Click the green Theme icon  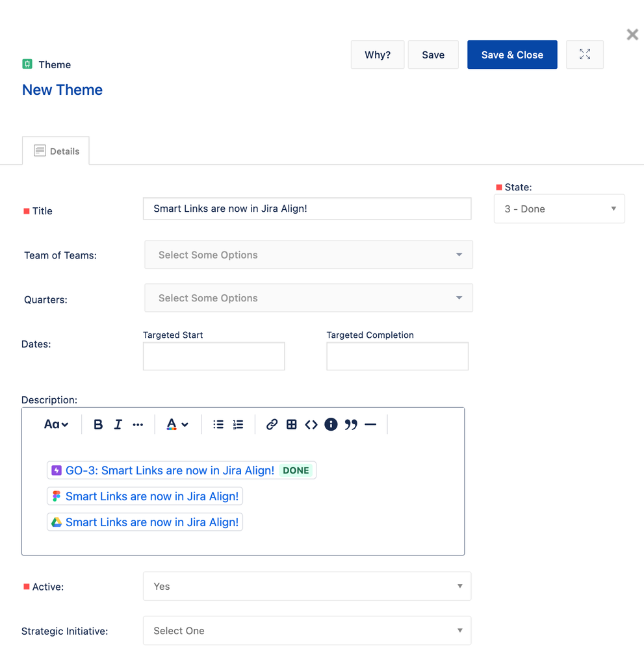pyautogui.click(x=27, y=64)
